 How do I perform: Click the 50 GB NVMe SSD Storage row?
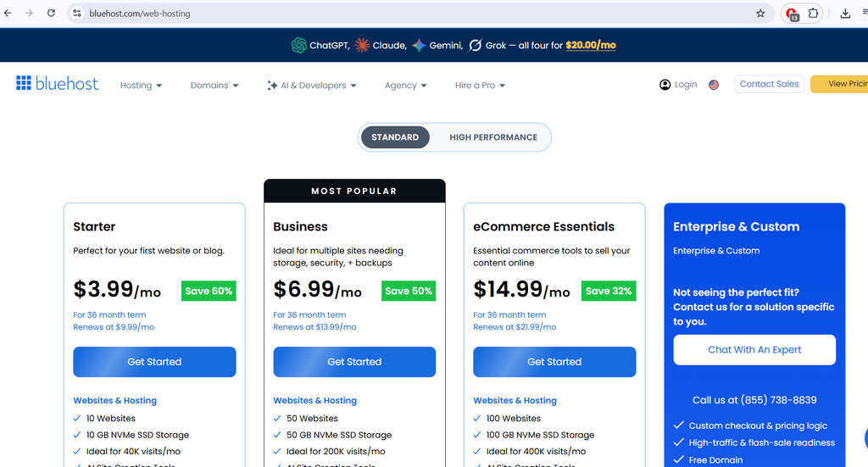point(332,435)
